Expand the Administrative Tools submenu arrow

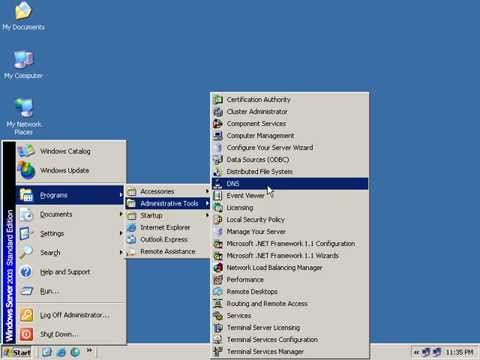click(207, 203)
